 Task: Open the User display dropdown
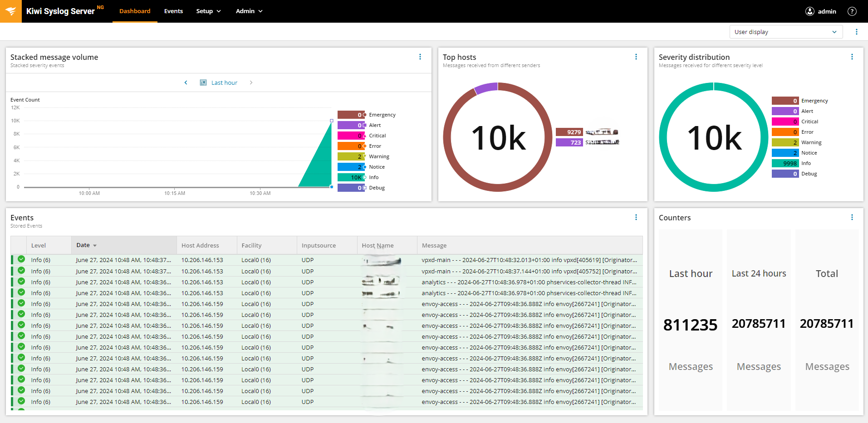786,32
